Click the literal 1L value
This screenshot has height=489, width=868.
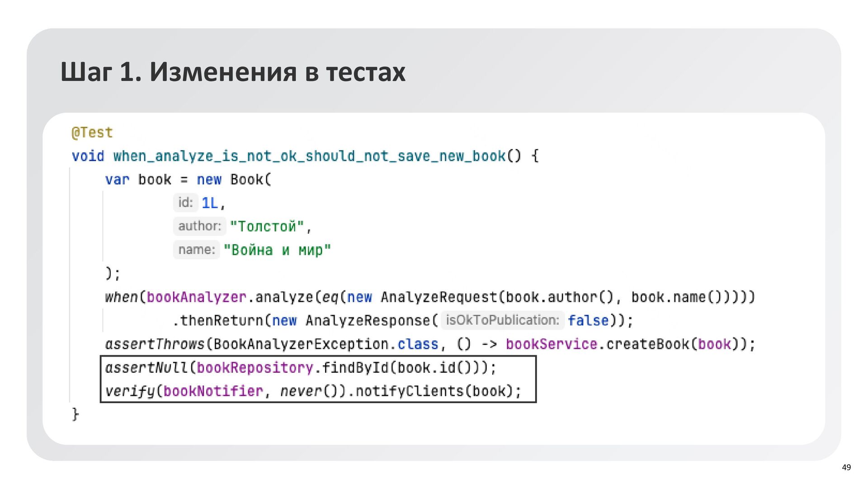click(210, 203)
